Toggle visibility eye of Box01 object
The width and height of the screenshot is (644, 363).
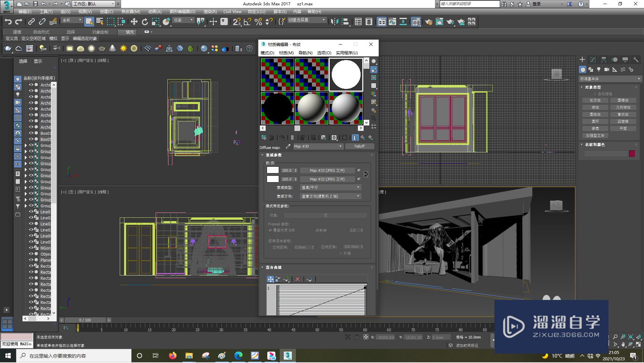coord(31,133)
